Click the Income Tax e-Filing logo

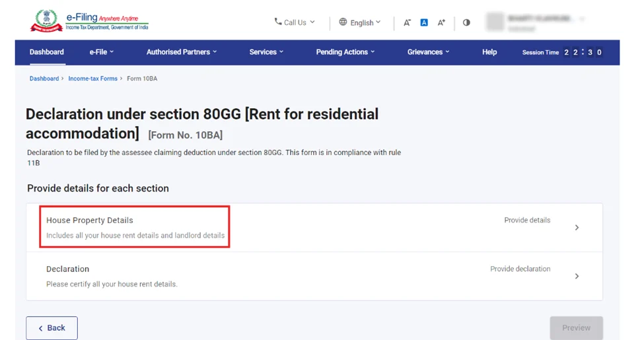pos(89,20)
